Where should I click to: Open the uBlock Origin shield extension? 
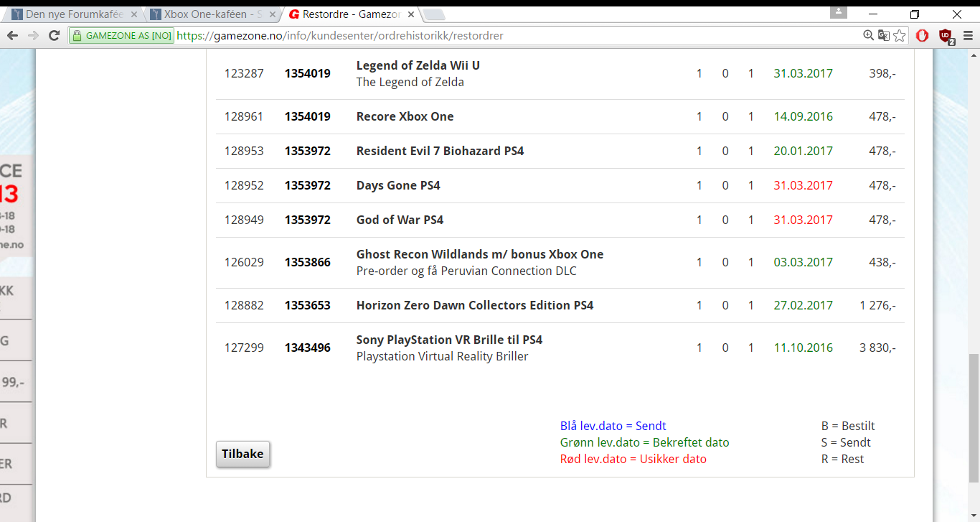pos(946,36)
